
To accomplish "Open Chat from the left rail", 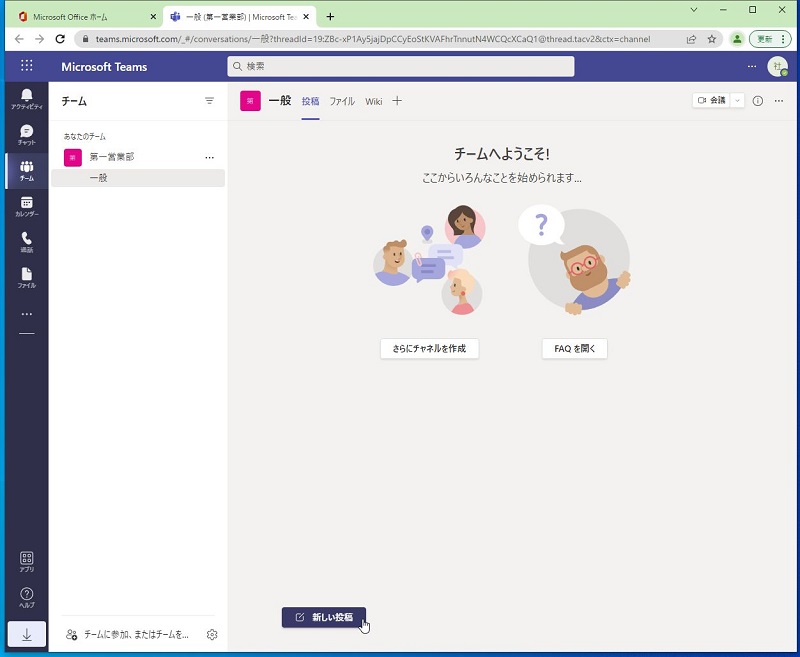I will pos(27,135).
